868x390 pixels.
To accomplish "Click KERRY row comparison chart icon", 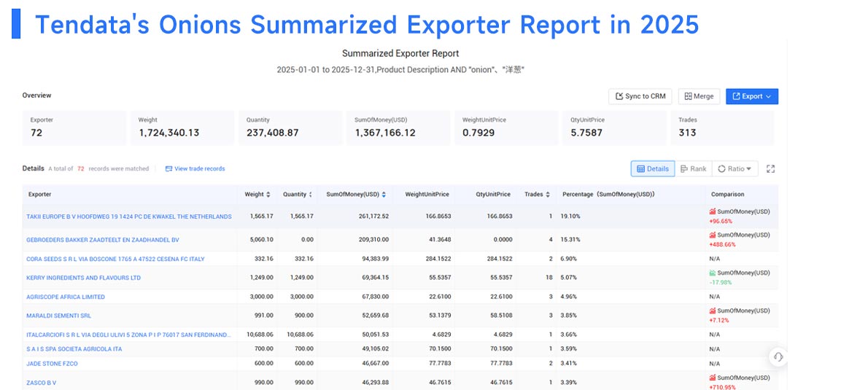I will (713, 273).
